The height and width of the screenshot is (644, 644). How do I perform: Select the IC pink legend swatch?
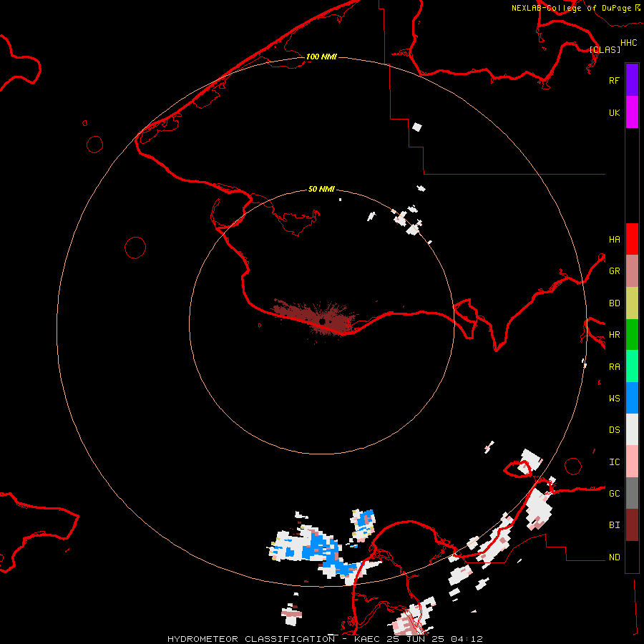point(632,462)
